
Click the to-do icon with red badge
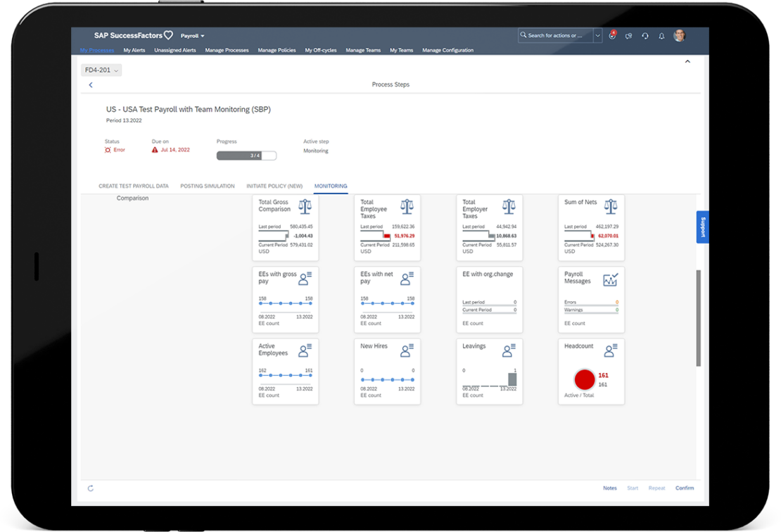(612, 36)
